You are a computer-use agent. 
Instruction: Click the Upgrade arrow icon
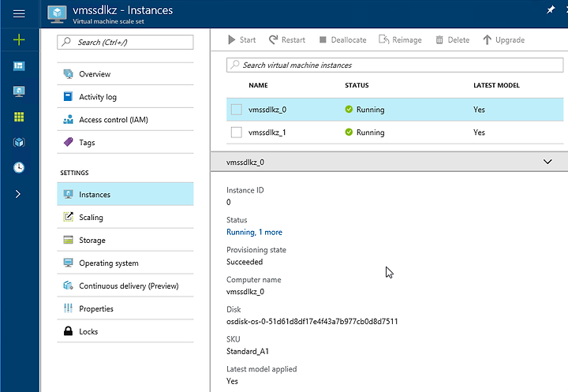(488, 39)
